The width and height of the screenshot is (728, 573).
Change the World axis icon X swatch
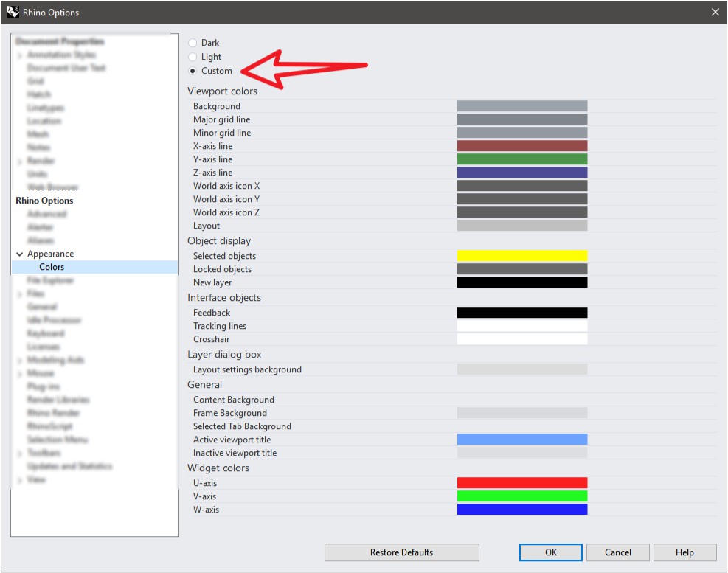pyautogui.click(x=522, y=186)
